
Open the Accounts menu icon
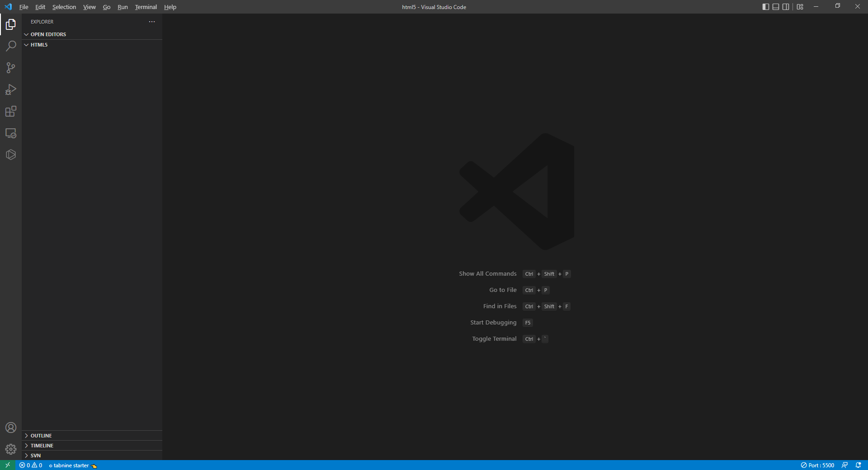(11, 428)
